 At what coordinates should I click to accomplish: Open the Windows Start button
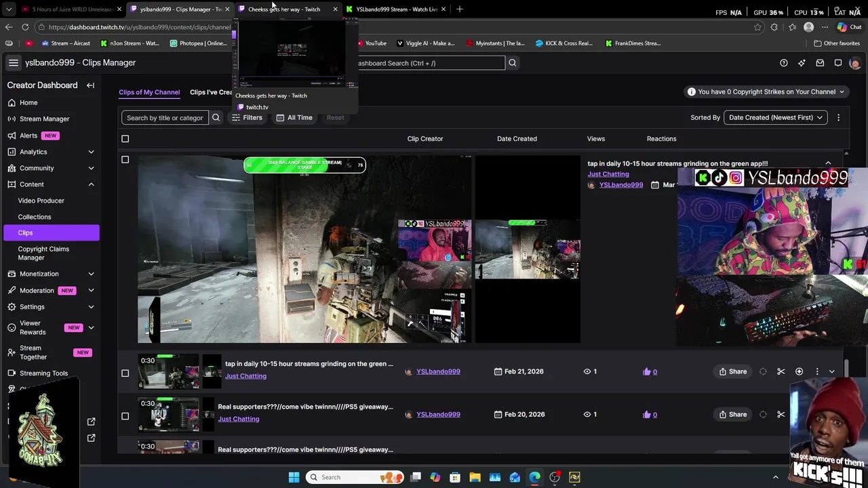[294, 477]
